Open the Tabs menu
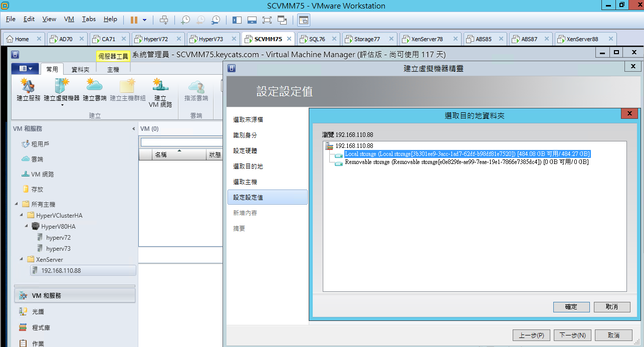644x347 pixels. (x=89, y=19)
